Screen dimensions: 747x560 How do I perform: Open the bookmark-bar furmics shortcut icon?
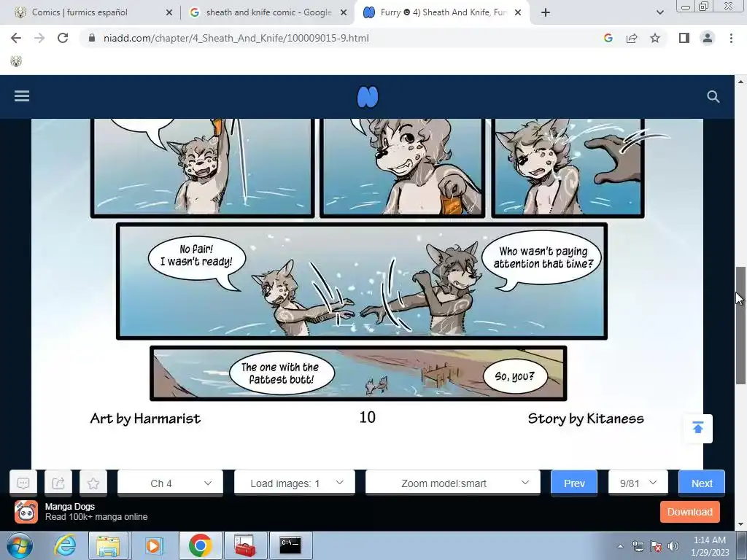(16, 61)
